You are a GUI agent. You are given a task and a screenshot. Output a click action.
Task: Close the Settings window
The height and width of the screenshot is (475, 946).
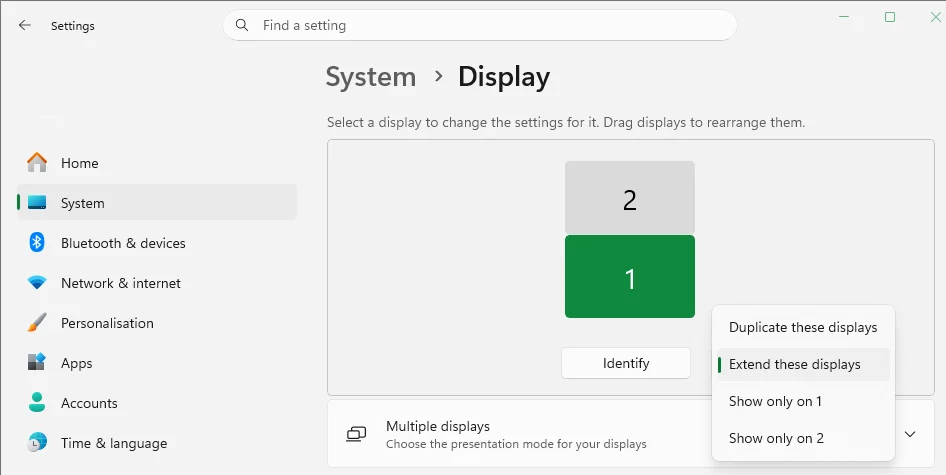[x=935, y=17]
